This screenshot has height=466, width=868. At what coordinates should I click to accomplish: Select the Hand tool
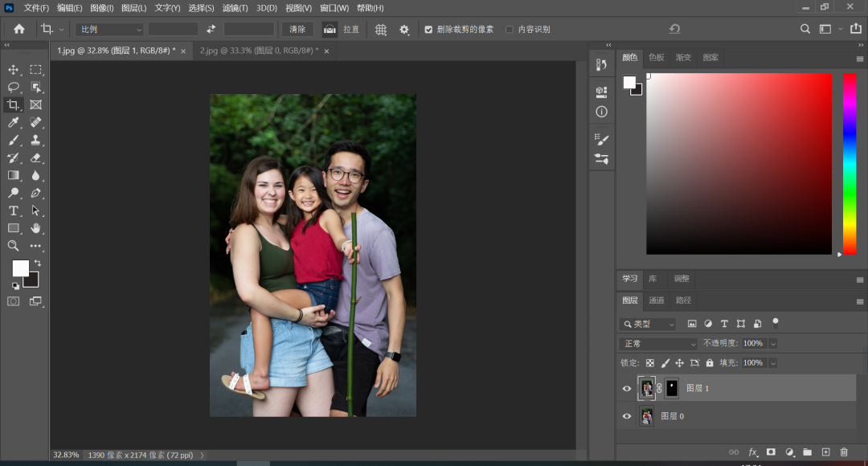(x=36, y=228)
